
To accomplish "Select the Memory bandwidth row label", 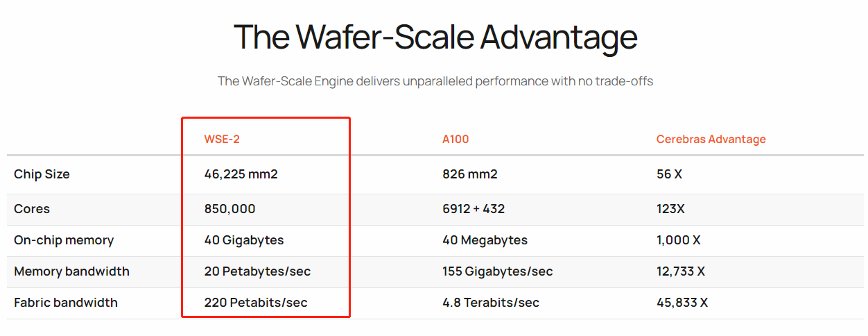I will click(x=71, y=271).
